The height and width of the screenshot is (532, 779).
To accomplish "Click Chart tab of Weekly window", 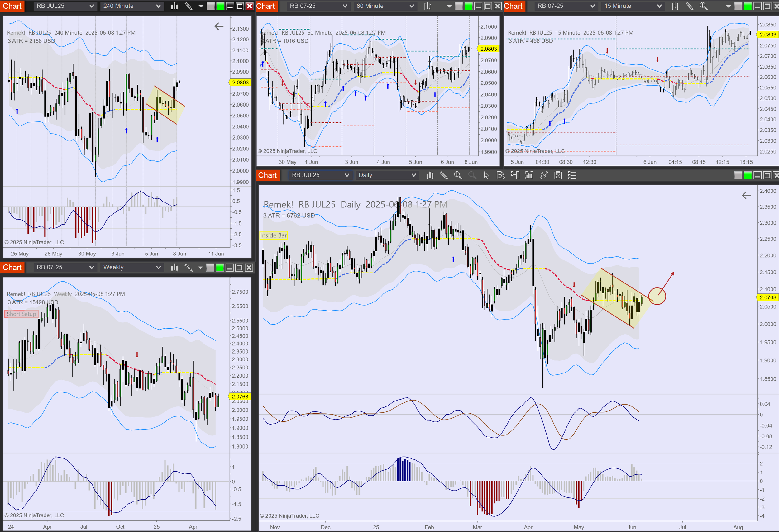I will (12, 267).
